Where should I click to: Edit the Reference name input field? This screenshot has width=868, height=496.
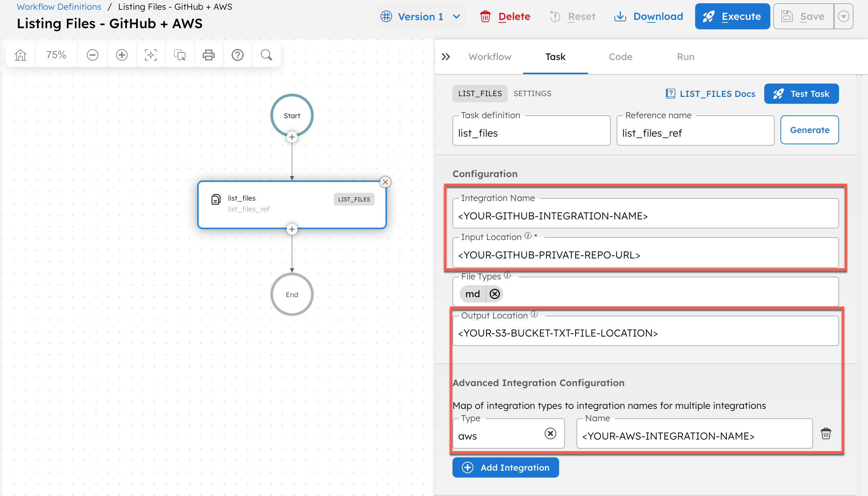(695, 133)
